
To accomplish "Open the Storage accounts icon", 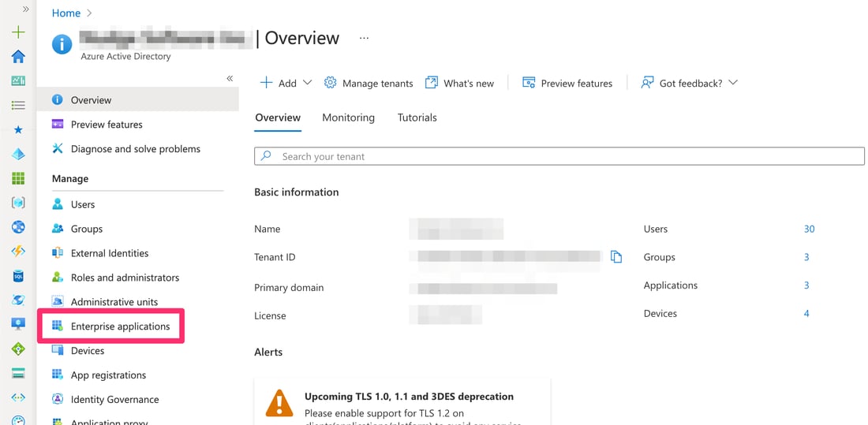I will point(18,373).
